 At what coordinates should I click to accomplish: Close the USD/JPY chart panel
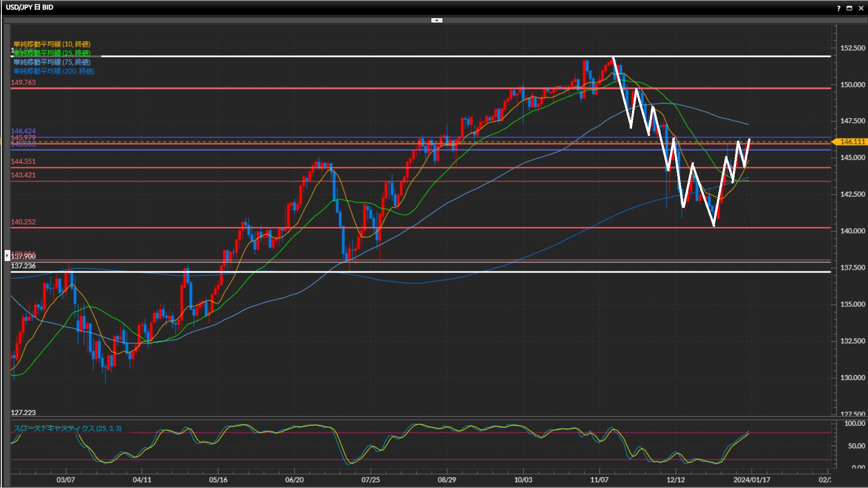(861, 8)
